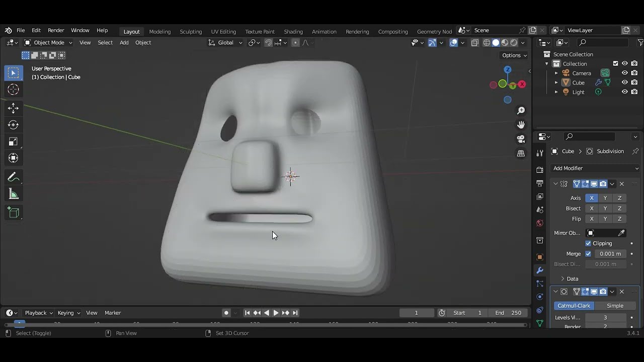Viewport: 644px width, 362px height.
Task: Expand the Camera item in the outliner
Action: coord(556,73)
